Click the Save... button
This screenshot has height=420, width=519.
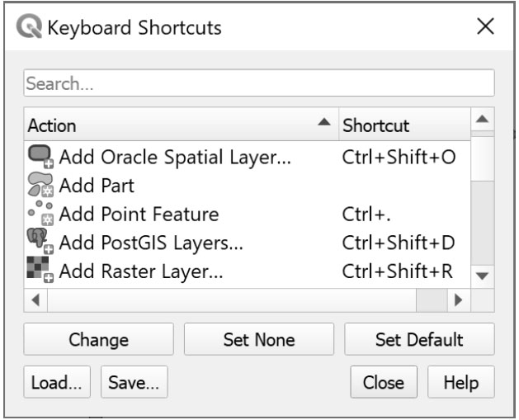(x=134, y=383)
